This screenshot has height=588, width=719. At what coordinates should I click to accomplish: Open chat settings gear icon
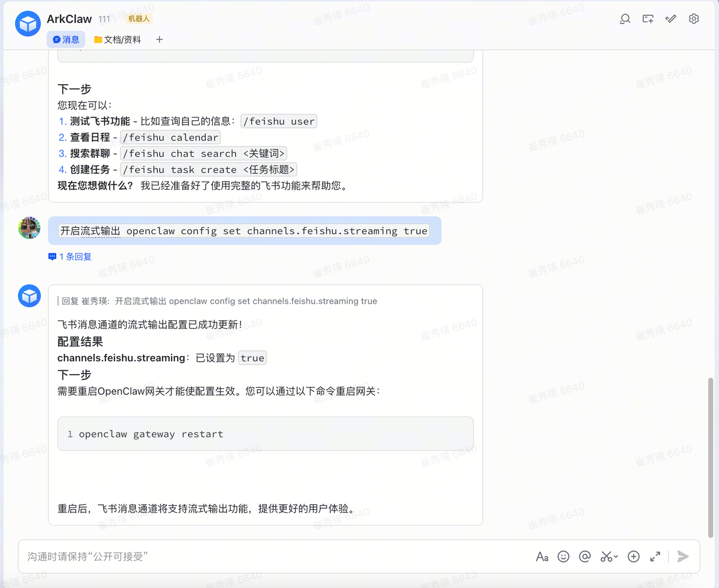pyautogui.click(x=694, y=19)
